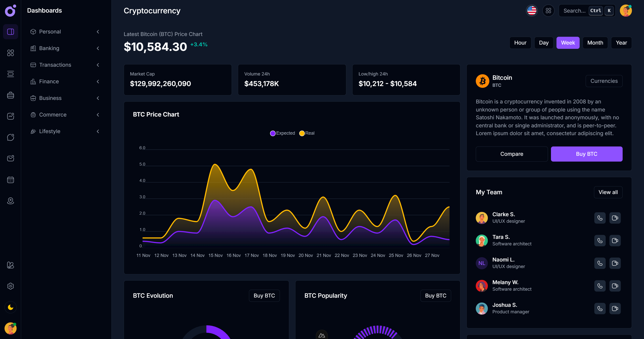Switch to the Year time range
Image resolution: width=644 pixels, height=339 pixels.
point(621,43)
